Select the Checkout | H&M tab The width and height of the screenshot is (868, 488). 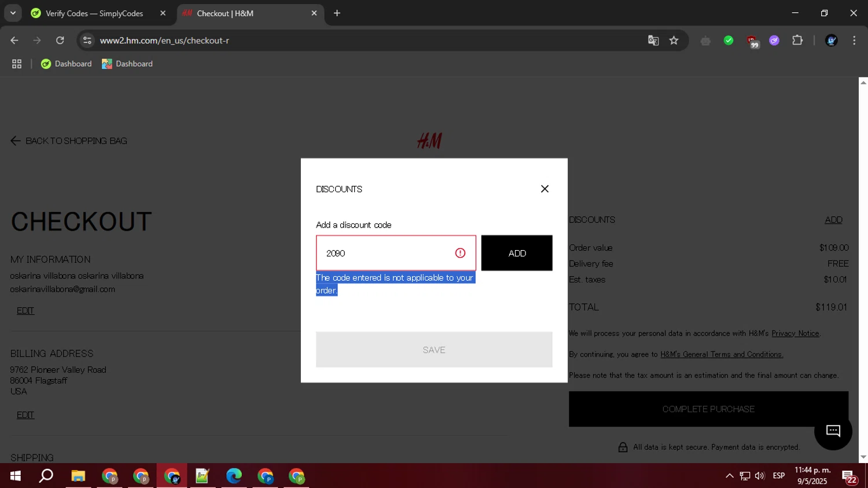(249, 13)
